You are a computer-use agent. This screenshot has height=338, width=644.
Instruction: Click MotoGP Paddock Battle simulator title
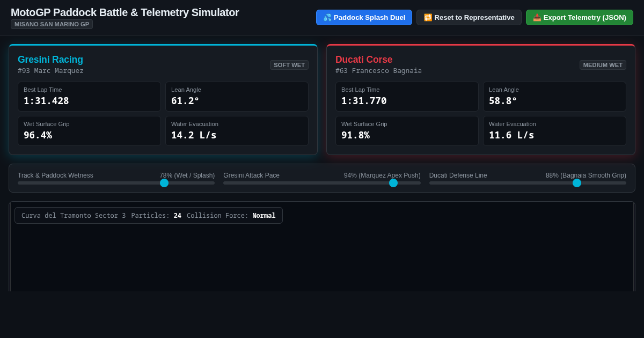pos(125,12)
